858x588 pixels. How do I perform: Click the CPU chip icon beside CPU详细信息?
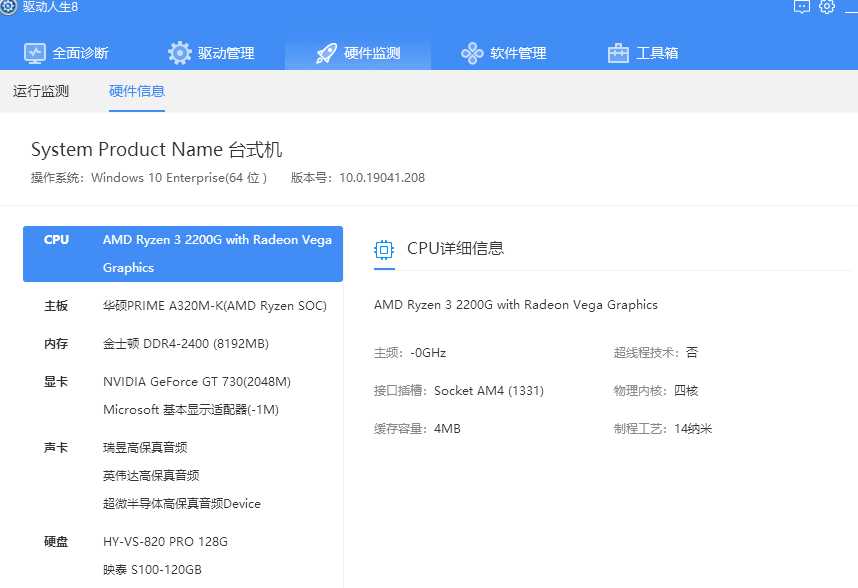click(384, 250)
